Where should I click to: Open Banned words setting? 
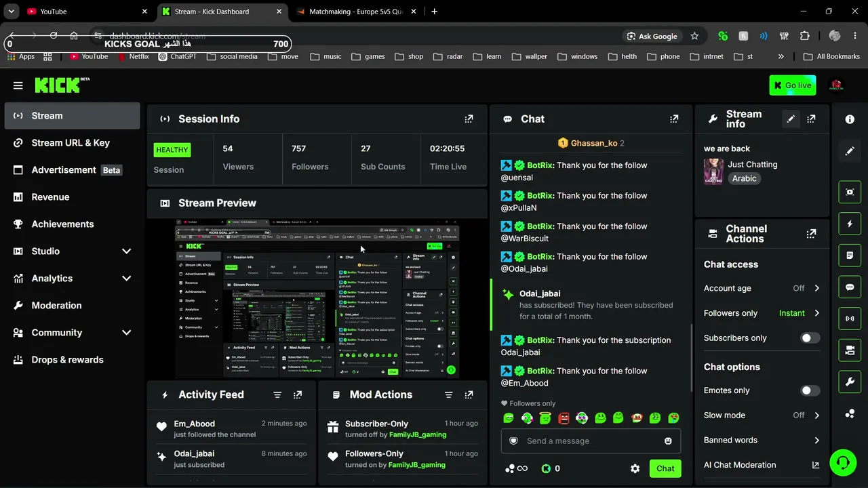point(762,440)
